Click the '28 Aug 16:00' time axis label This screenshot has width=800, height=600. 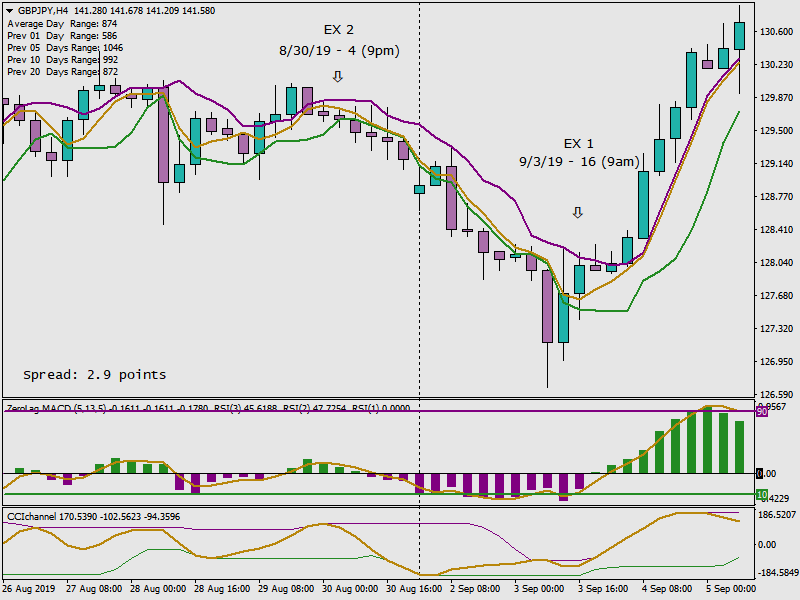click(222, 589)
